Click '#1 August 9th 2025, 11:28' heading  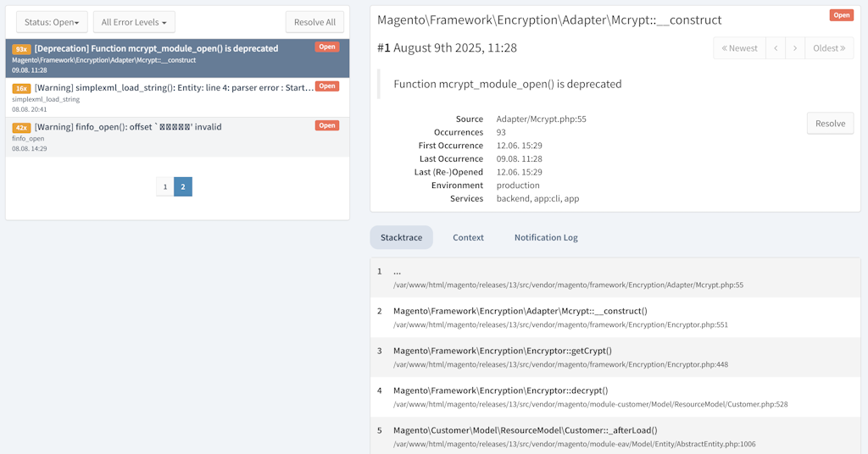(x=448, y=48)
